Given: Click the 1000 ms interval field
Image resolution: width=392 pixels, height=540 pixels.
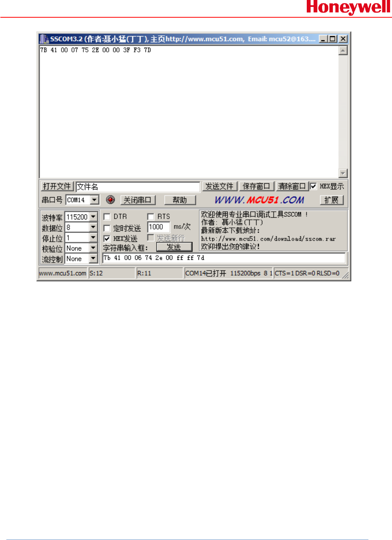Looking at the screenshot, I should [x=159, y=227].
